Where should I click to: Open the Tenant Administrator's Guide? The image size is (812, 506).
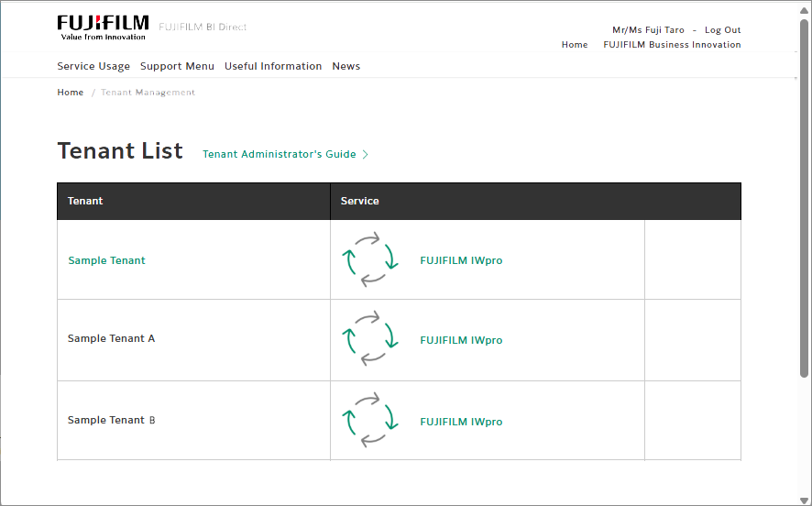coord(280,154)
